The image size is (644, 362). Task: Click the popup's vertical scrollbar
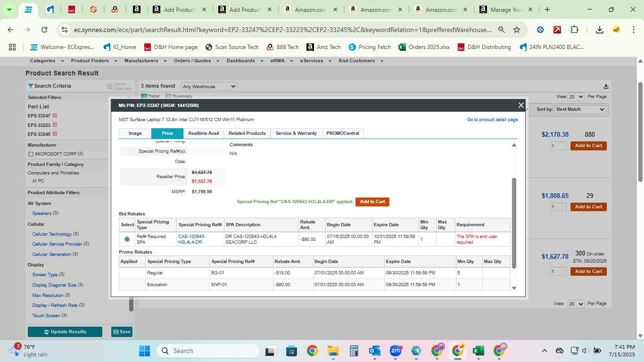[514, 223]
